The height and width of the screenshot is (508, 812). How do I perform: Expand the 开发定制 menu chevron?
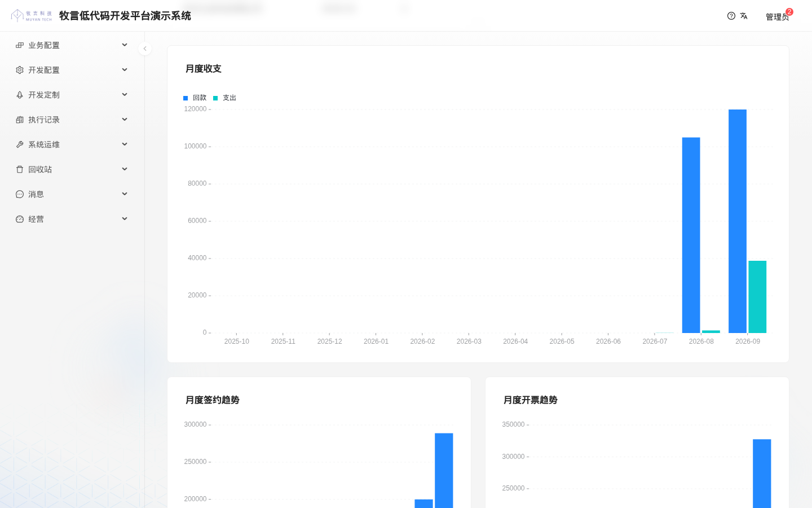[125, 95]
